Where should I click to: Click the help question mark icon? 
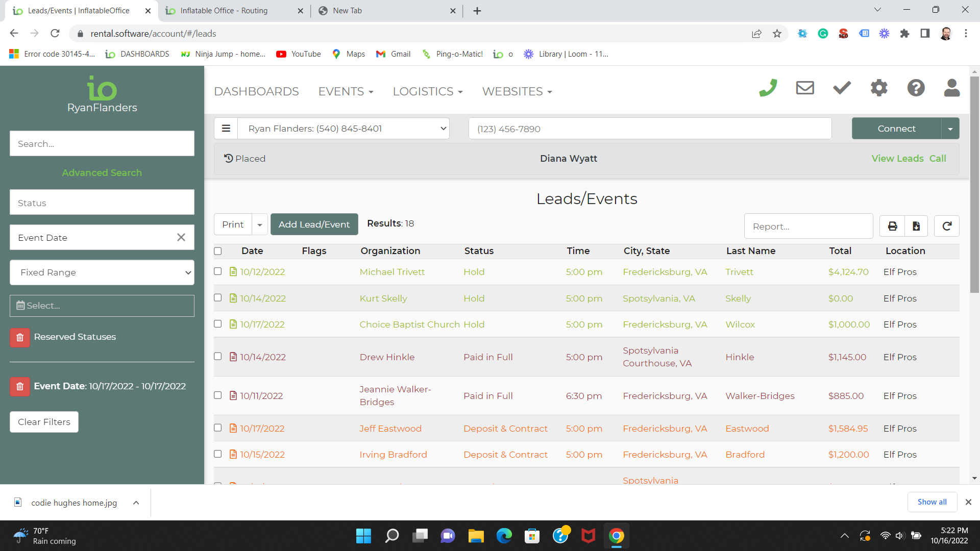tap(916, 88)
